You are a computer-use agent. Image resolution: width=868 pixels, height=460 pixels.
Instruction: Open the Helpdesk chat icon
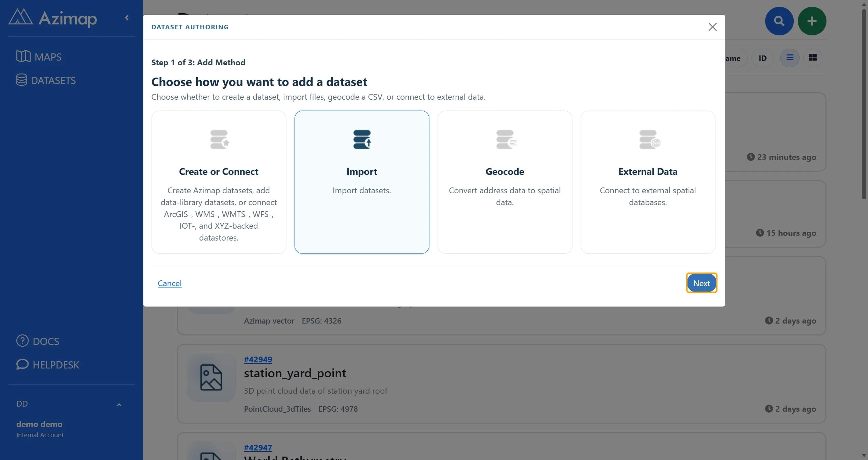tap(22, 364)
